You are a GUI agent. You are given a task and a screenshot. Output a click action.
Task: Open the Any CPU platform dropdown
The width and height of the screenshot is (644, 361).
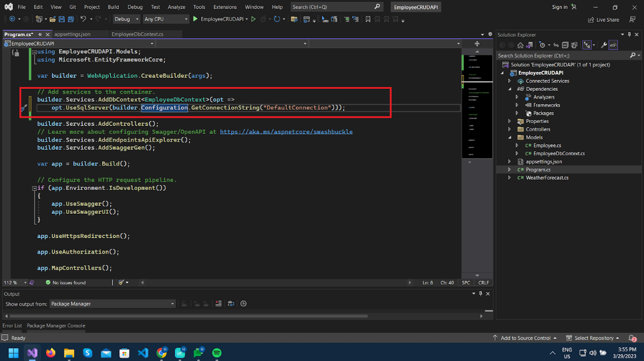click(x=166, y=19)
